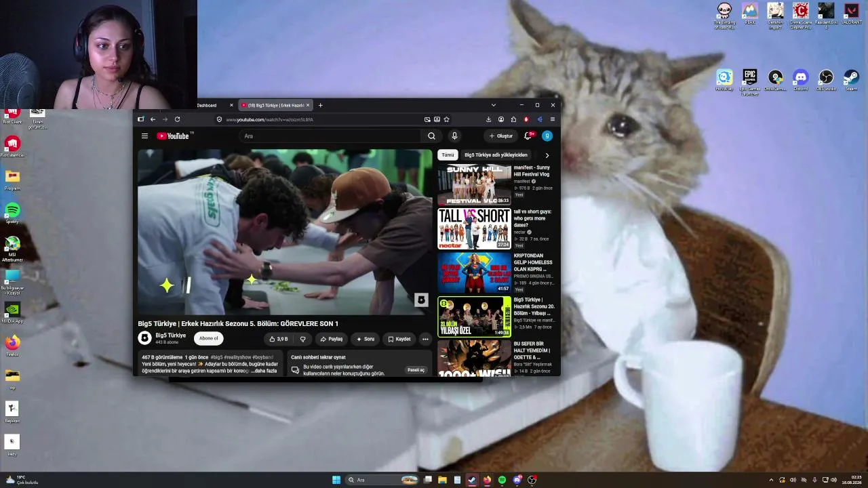Open the 41:57 Supergirl-themed video thumbnail
The height and width of the screenshot is (488, 868).
pyautogui.click(x=474, y=272)
